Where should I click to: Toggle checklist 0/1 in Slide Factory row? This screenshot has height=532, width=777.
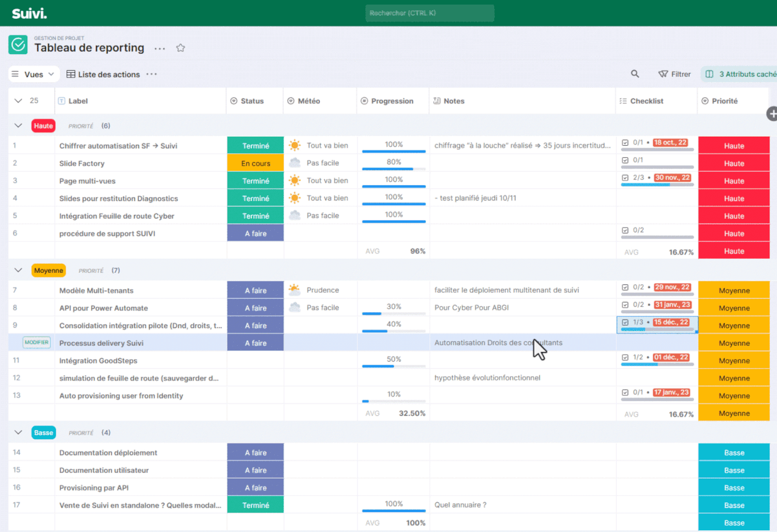(x=625, y=160)
